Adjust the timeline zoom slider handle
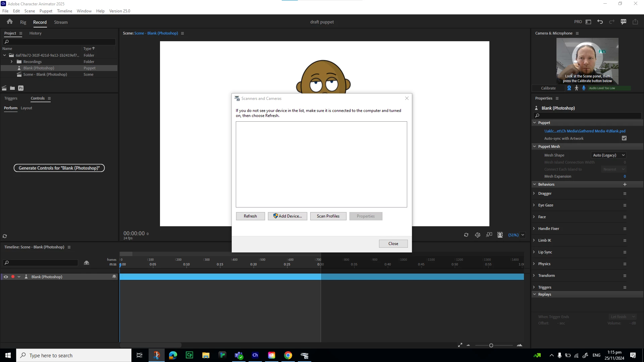Image resolution: width=644 pixels, height=362 pixels. pos(491,346)
